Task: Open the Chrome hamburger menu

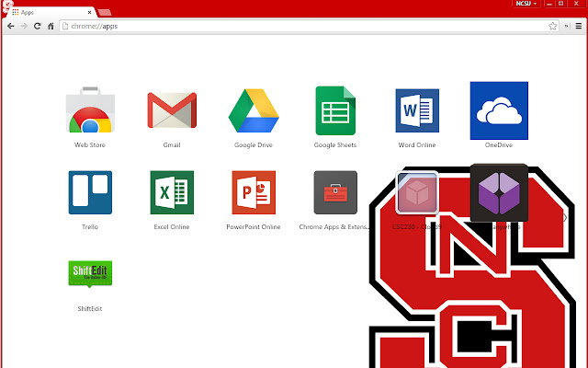Action: (579, 26)
